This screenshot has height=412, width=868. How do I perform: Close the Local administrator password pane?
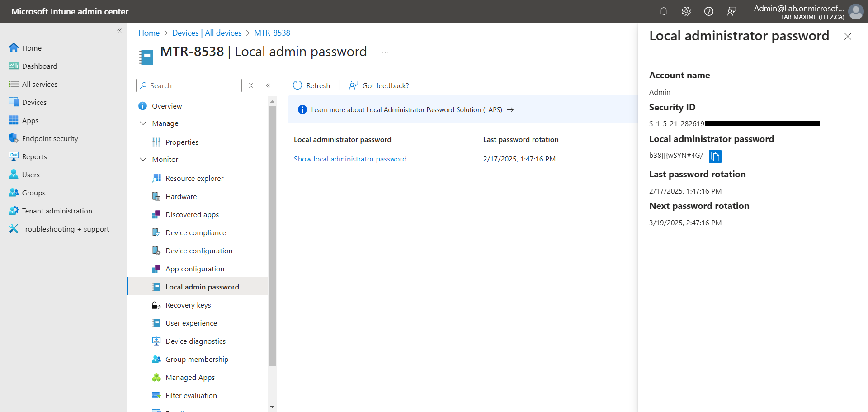pos(848,37)
